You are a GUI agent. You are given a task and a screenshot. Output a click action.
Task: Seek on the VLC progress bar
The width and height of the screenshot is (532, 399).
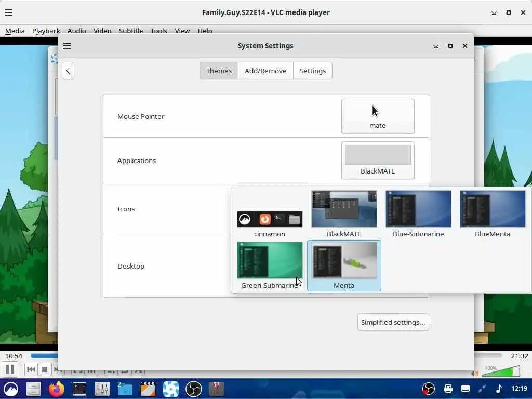pos(266,355)
